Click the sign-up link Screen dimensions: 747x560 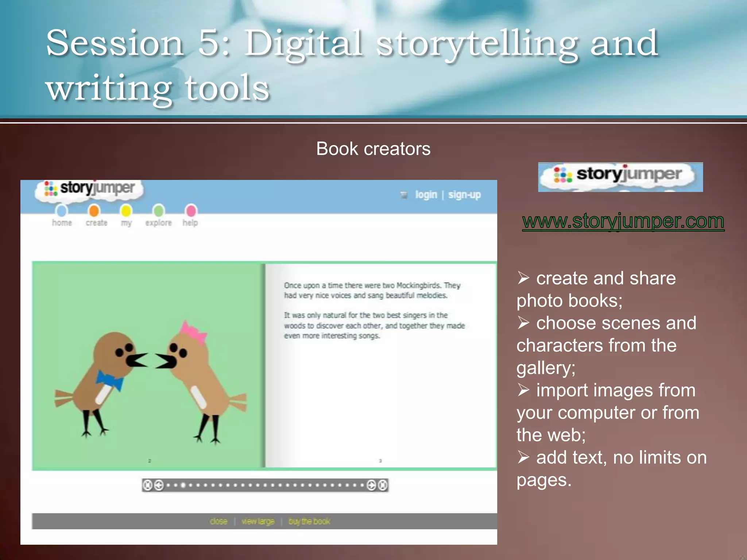pyautogui.click(x=464, y=195)
